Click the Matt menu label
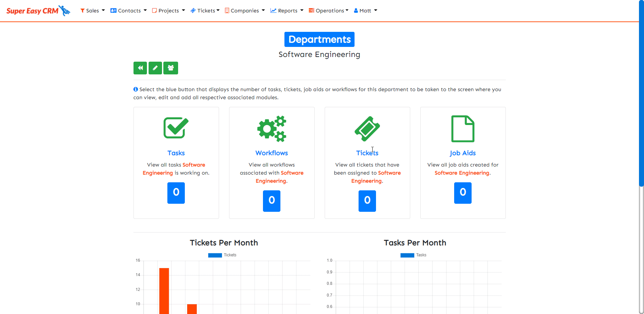 coord(365,11)
